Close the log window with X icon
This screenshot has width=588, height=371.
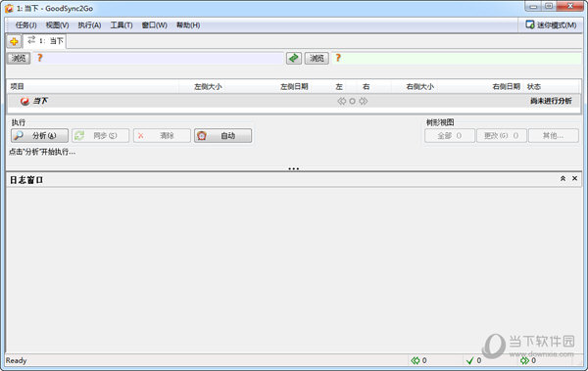click(574, 179)
